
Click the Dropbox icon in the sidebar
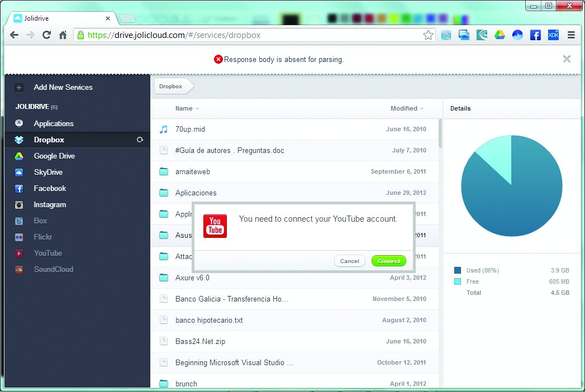click(18, 140)
